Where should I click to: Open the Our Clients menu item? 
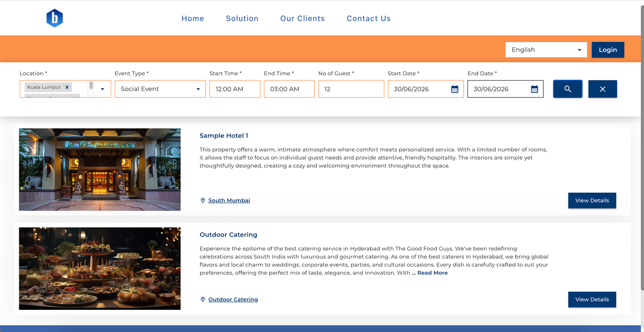point(303,19)
